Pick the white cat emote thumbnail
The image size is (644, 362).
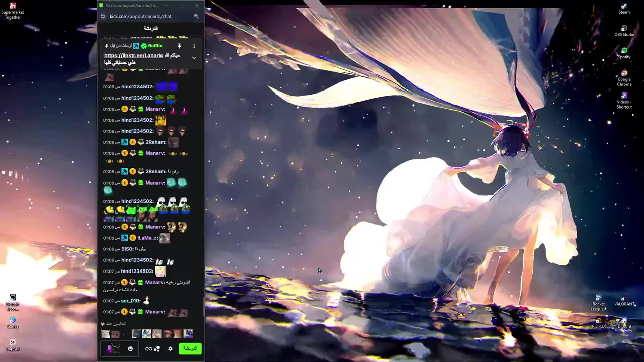pos(106,334)
